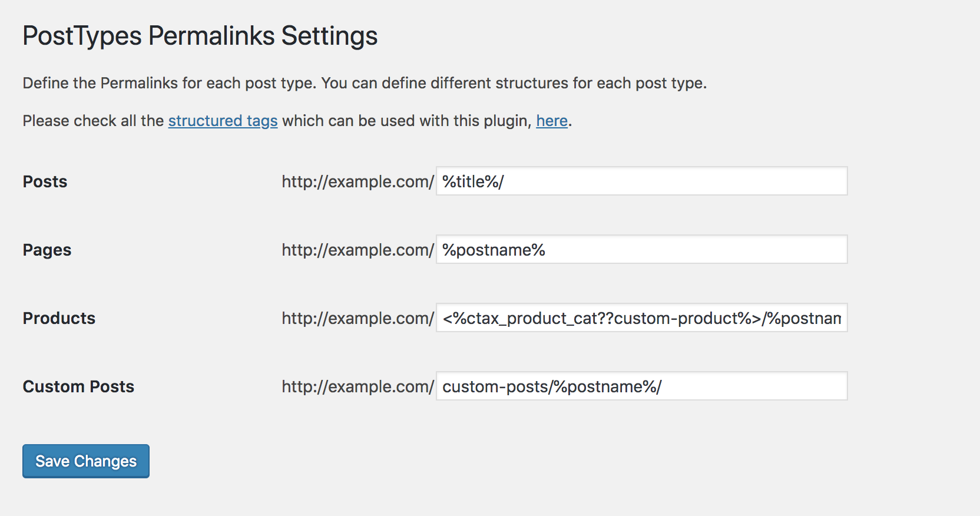Viewport: 980px width, 516px height.
Task: Click the "Define the Permalinks for each post type" sentence
Action: (x=170, y=83)
